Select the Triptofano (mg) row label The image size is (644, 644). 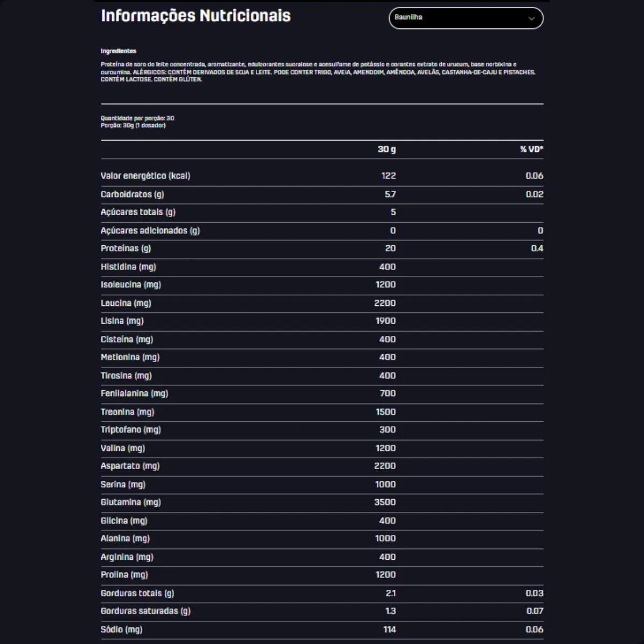pyautogui.click(x=131, y=429)
